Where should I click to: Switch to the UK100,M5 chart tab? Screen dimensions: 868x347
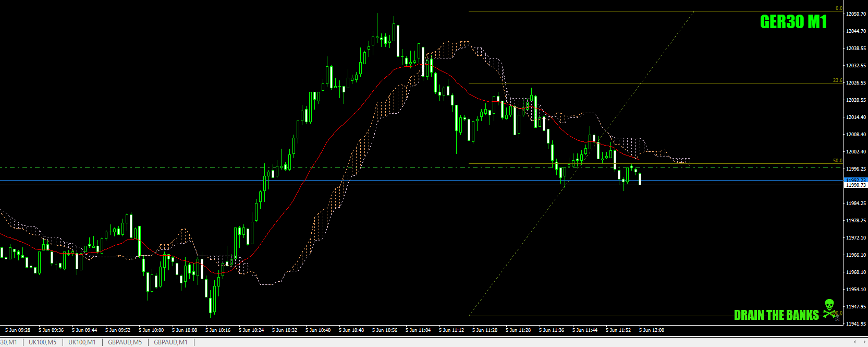pyautogui.click(x=42, y=342)
